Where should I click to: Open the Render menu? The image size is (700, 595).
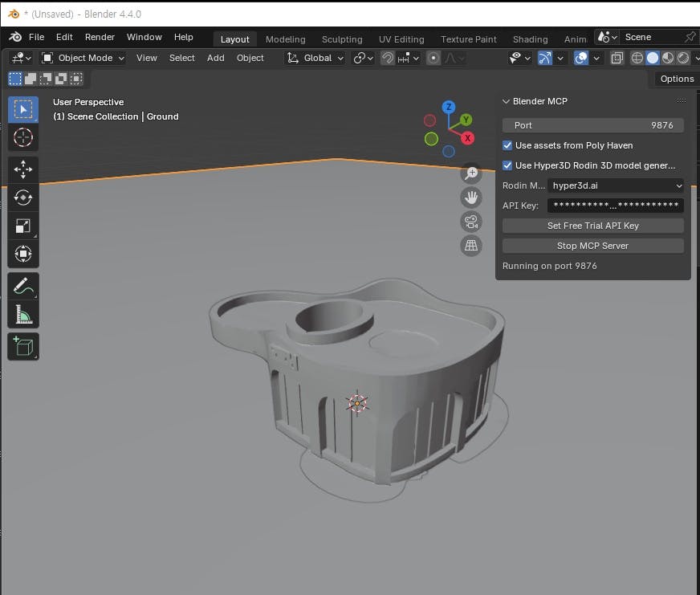tap(100, 37)
